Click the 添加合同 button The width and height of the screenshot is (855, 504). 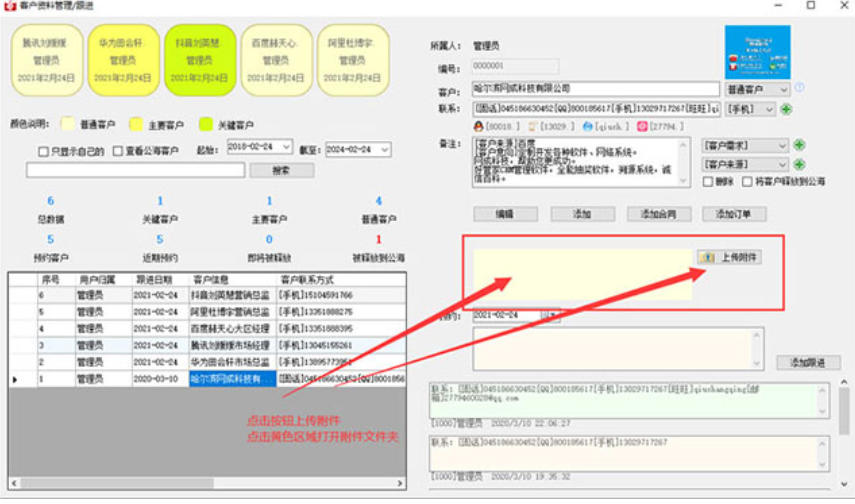point(659,214)
